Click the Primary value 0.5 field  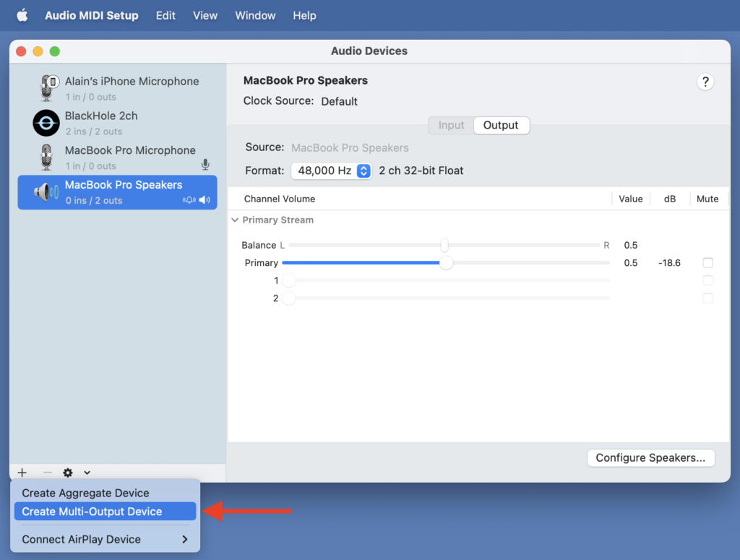point(630,263)
